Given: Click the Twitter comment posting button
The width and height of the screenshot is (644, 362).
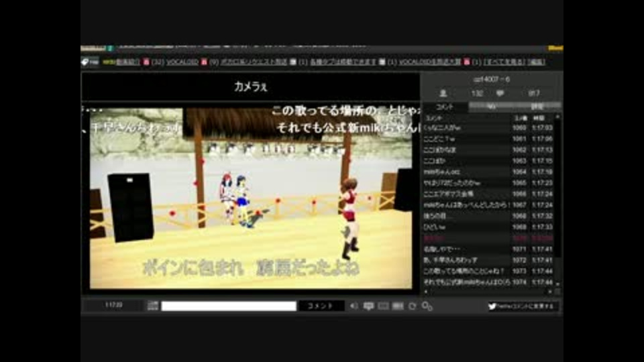Looking at the screenshot, I should point(523,306).
